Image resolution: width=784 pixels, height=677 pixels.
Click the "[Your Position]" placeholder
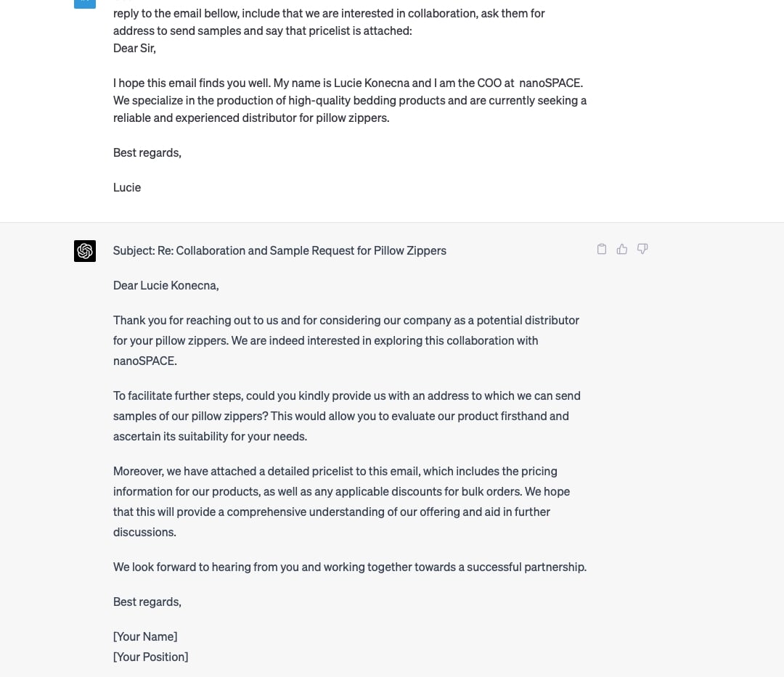click(150, 657)
